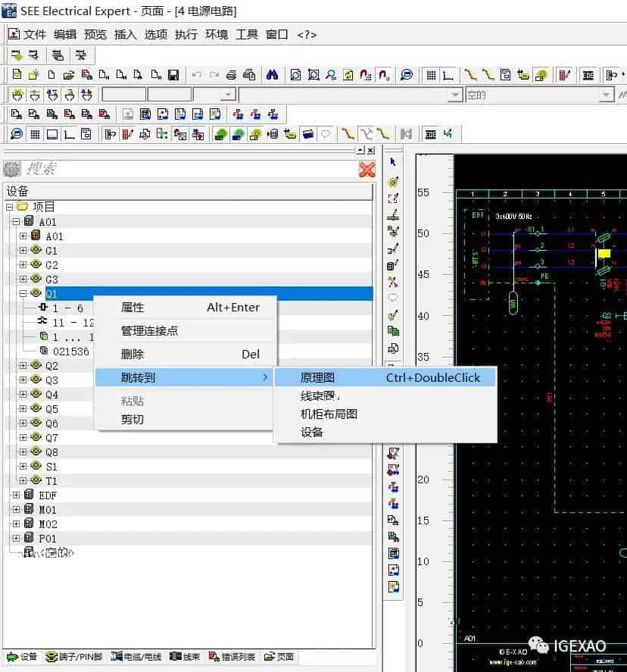Click the first icon in the top small toolbar
627x672 pixels.
tap(17, 55)
